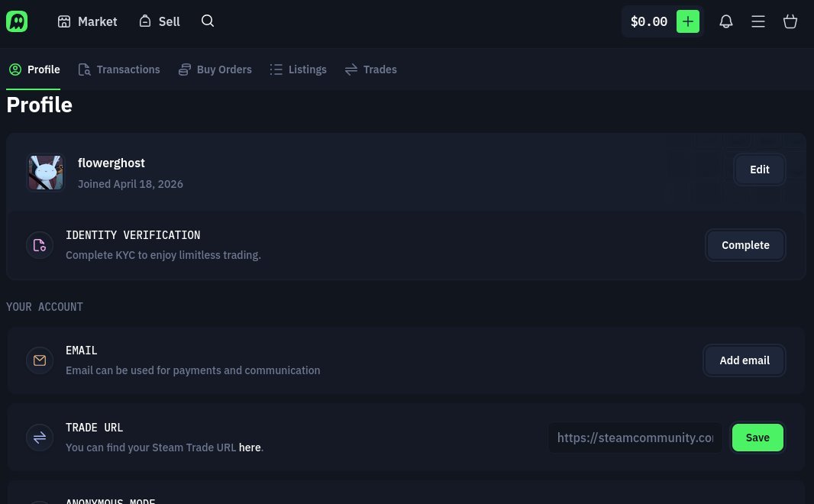Follow the 'here' Steam Trade URL link
Screen dimensions: 814x504
pos(250,447)
